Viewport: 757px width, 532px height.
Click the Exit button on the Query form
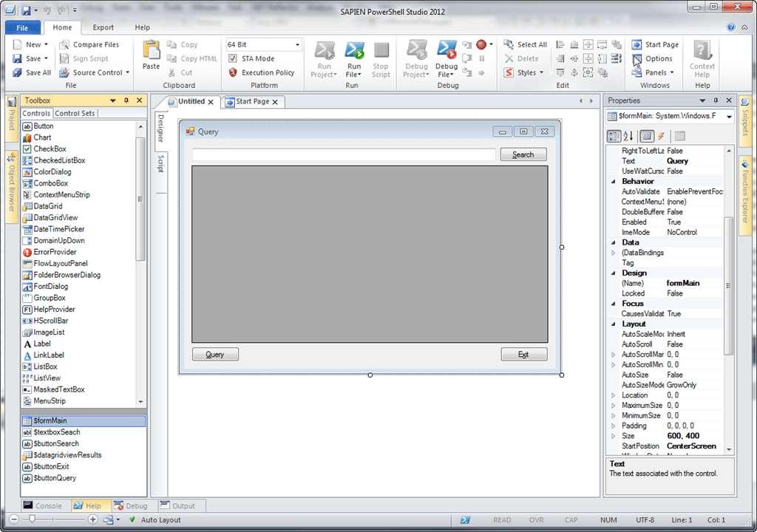pos(523,354)
